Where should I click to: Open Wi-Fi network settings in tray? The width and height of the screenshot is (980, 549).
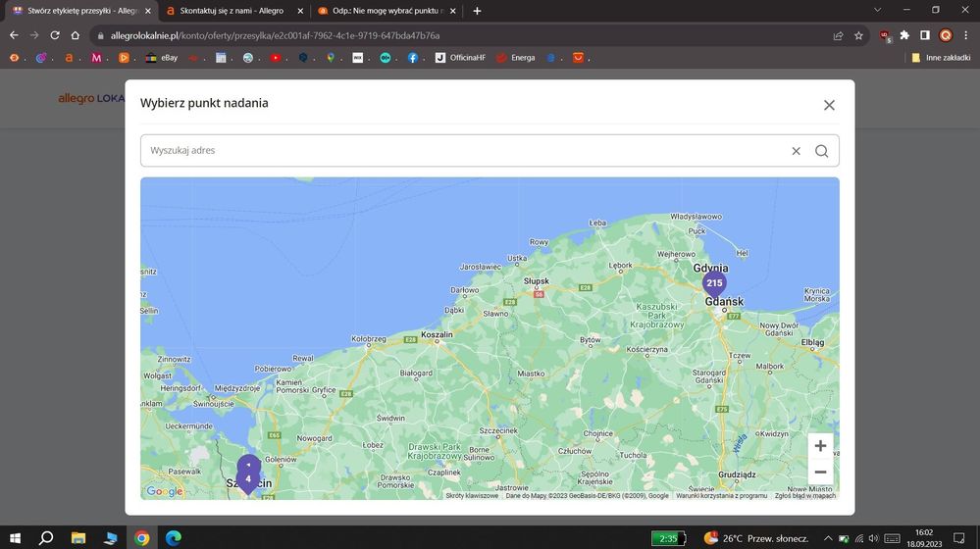[x=858, y=538]
